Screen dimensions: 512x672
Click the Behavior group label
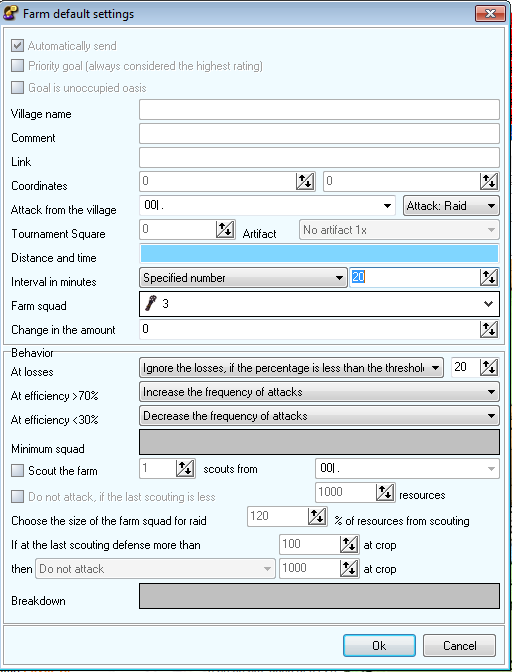(x=32, y=353)
